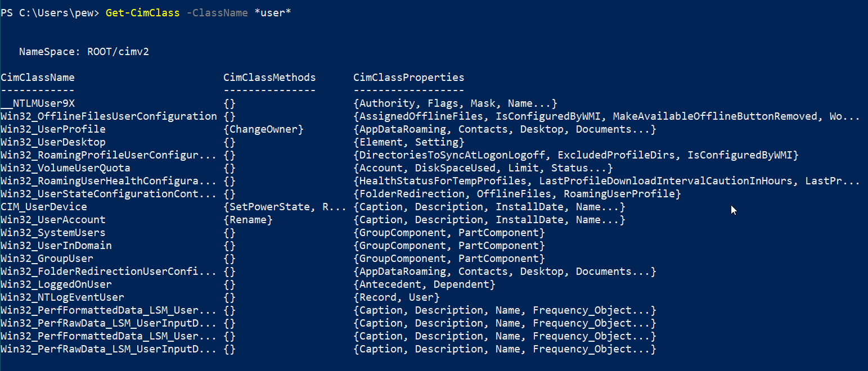This screenshot has width=868, height=371.
Task: Click the {ChangeOwner} method entry
Action: [263, 129]
